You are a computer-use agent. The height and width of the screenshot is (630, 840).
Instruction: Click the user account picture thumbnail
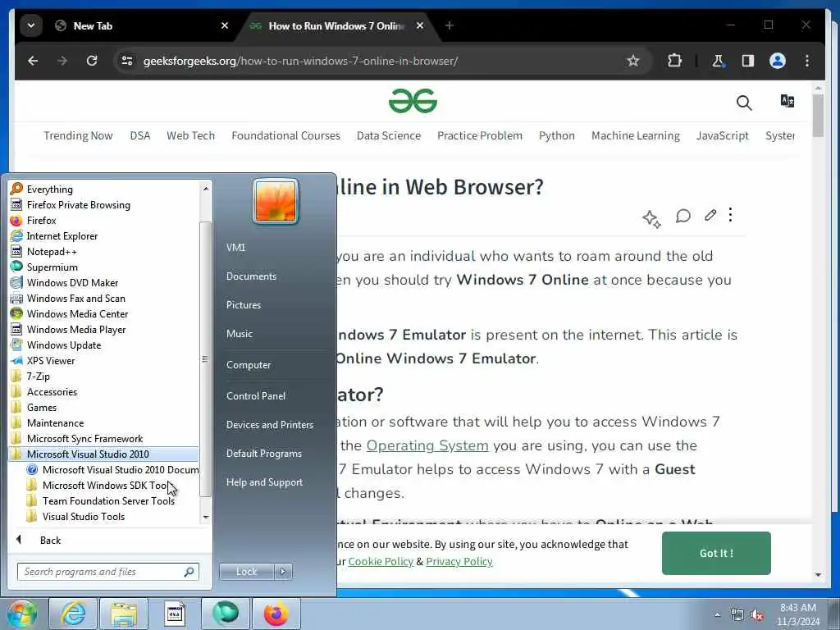[x=276, y=202]
